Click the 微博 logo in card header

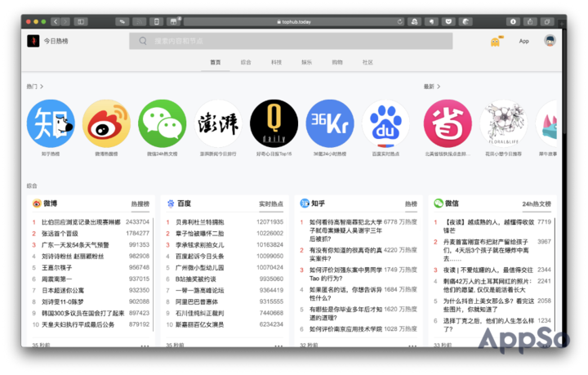click(x=37, y=203)
